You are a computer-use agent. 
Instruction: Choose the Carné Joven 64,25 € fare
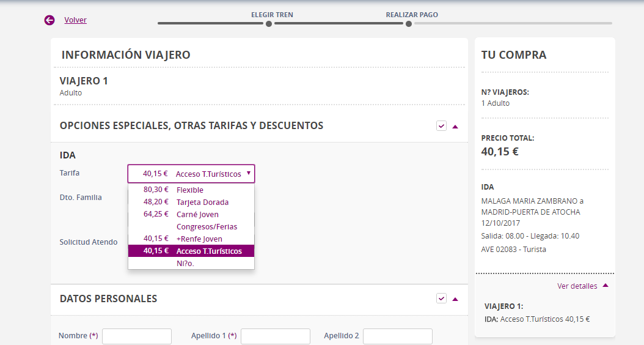[x=191, y=214]
